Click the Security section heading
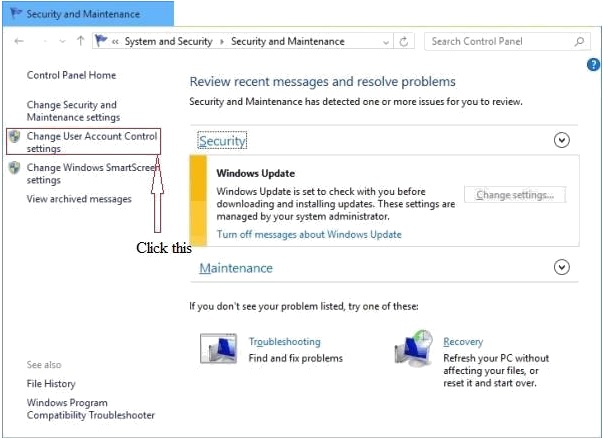This screenshot has height=439, width=603. 222,141
